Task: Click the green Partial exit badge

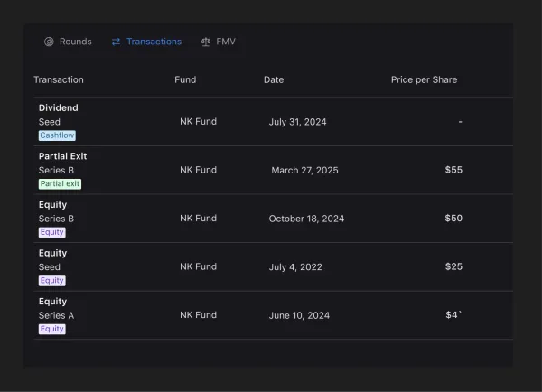Action: click(60, 183)
